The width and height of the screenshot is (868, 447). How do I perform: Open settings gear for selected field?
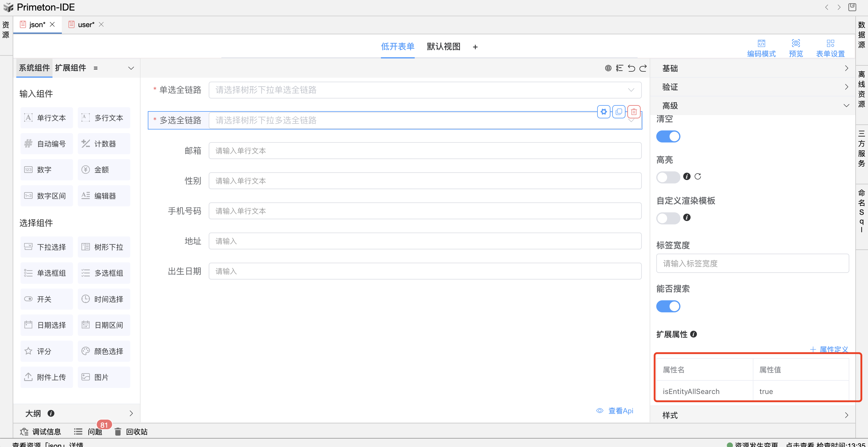click(x=603, y=112)
